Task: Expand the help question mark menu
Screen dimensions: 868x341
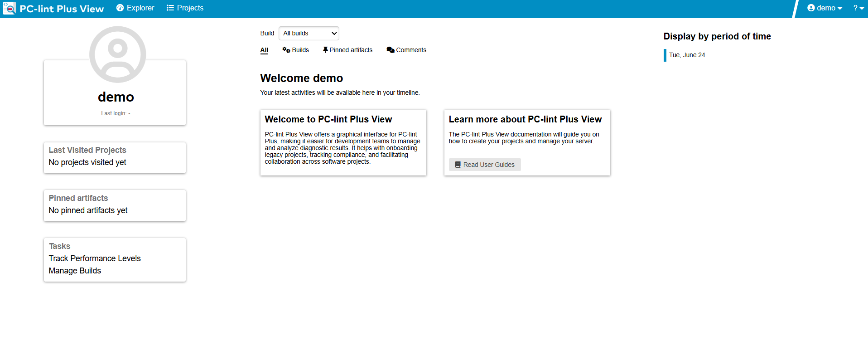Action: tap(858, 8)
